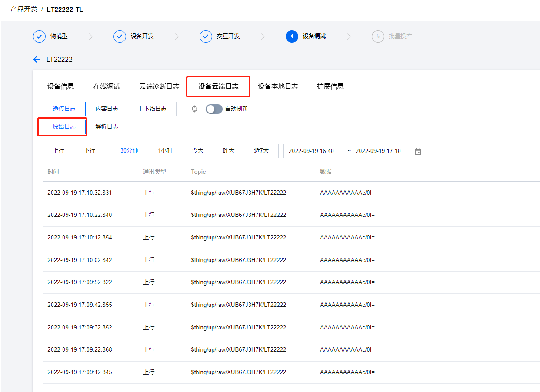Viewport: 540px width, 392px height.
Task: Choose 30分钟 time range
Action: 129,151
